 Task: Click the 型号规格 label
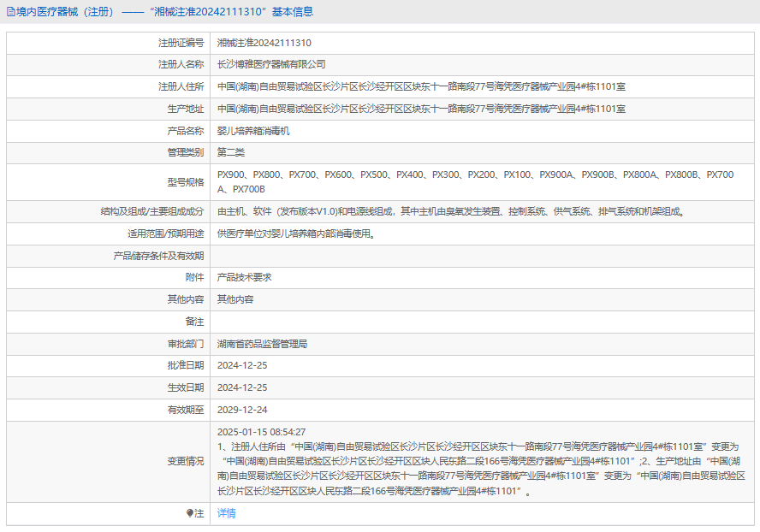click(x=186, y=182)
